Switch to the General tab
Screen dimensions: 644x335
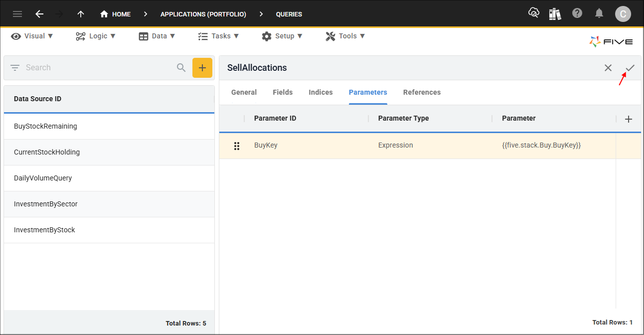[244, 92]
